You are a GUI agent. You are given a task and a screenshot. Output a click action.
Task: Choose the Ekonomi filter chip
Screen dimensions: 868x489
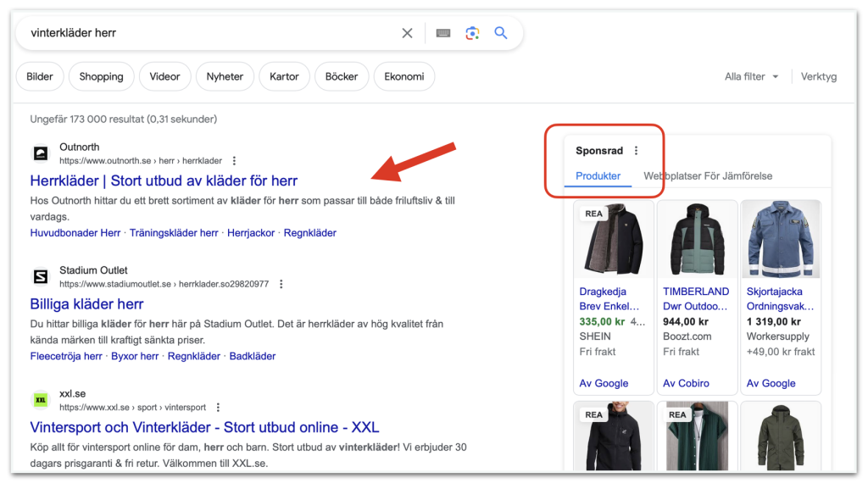[404, 76]
